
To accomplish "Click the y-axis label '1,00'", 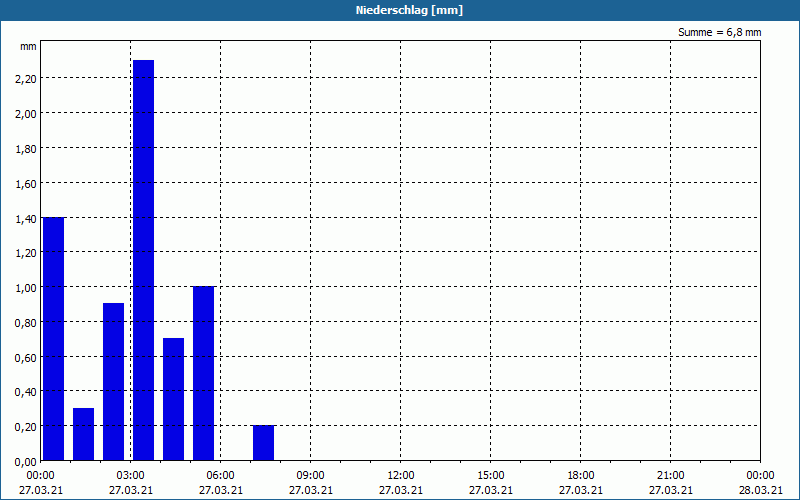I will (x=26, y=287).
